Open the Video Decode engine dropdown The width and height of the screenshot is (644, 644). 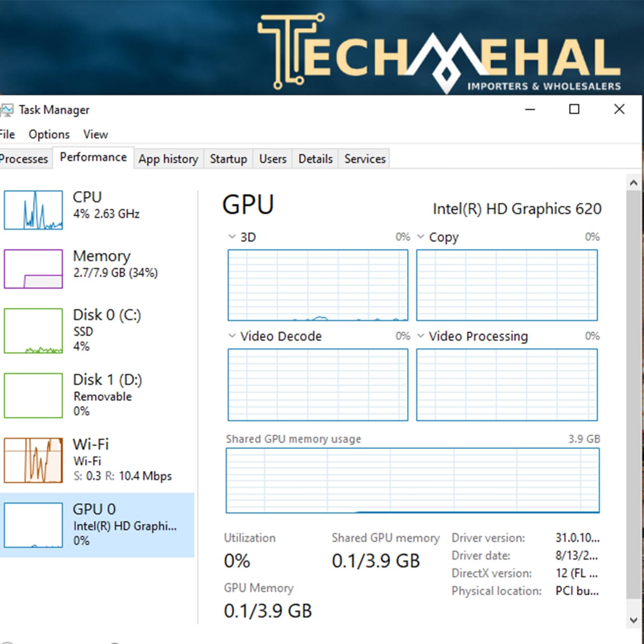pyautogui.click(x=232, y=336)
